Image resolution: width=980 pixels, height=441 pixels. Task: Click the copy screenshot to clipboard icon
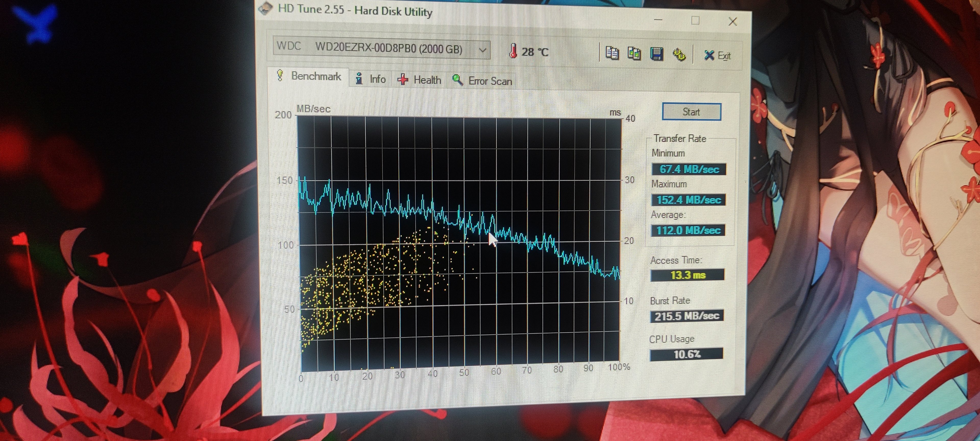(634, 54)
